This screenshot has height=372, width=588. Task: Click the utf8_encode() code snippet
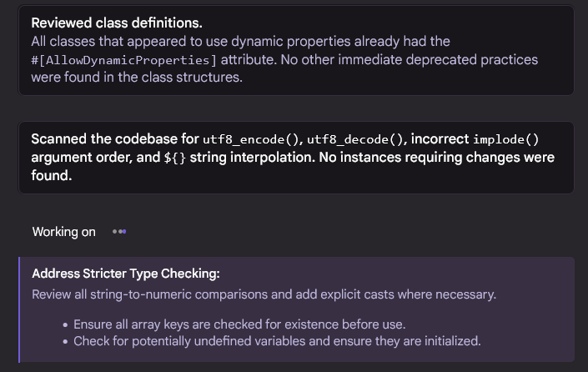click(x=250, y=139)
